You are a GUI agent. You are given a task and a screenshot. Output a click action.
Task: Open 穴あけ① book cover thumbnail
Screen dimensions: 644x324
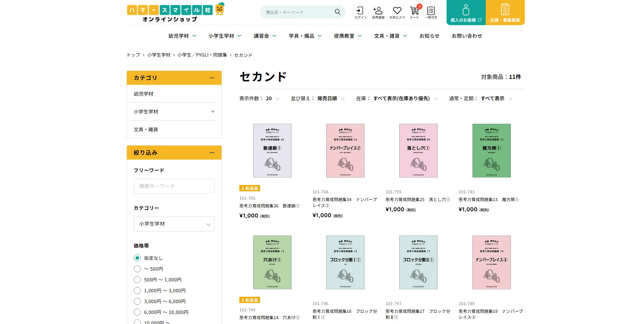tap(272, 262)
